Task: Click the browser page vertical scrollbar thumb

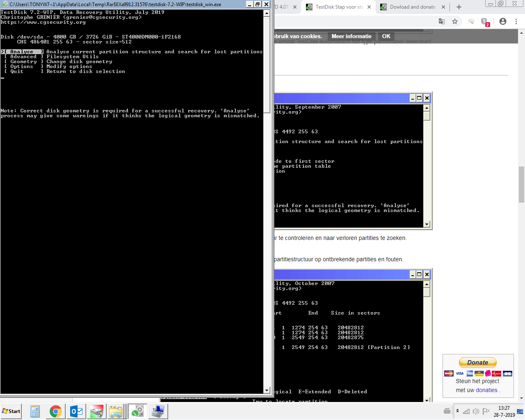Action: [x=521, y=185]
